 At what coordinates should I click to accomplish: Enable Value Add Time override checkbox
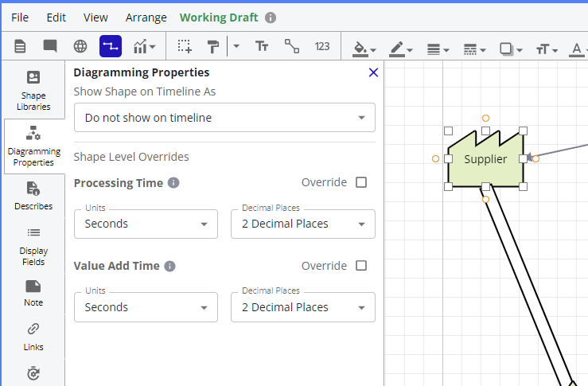361,266
